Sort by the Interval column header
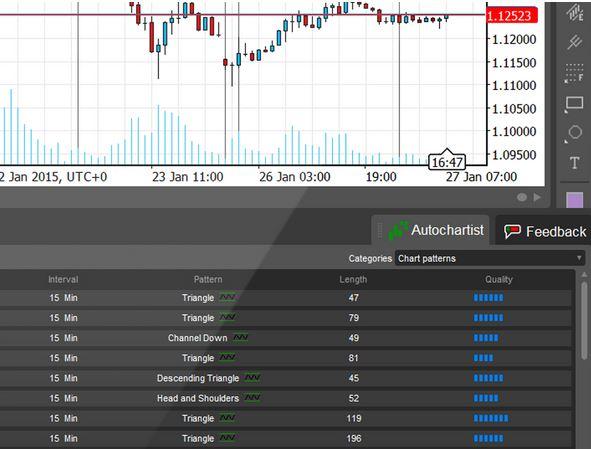Viewport: 591px width, 449px height. [63, 279]
